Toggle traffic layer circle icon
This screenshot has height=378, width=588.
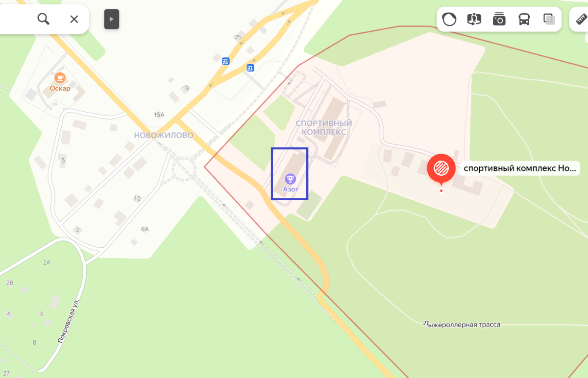[x=449, y=19]
